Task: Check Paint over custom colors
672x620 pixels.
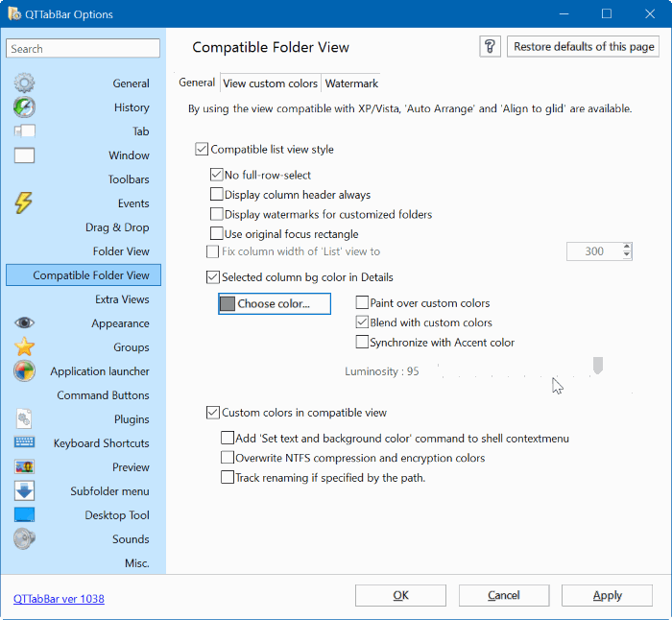Action: pyautogui.click(x=362, y=302)
